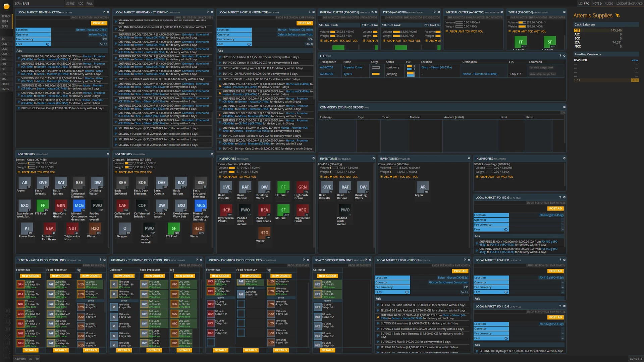644x362 pixels.
Task: Click the Artemis Supplies company flame icon
Action: [618, 15]
